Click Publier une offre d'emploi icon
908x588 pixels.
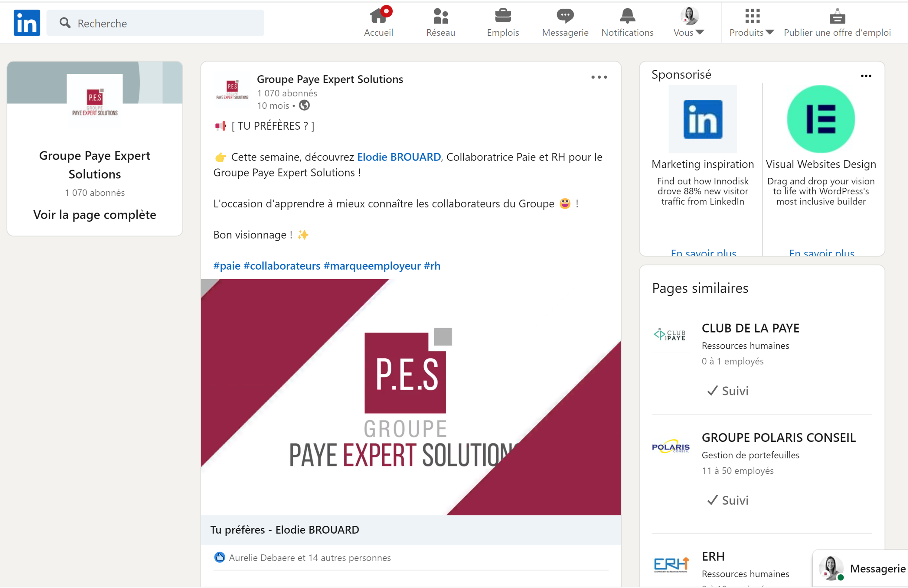coord(837,16)
